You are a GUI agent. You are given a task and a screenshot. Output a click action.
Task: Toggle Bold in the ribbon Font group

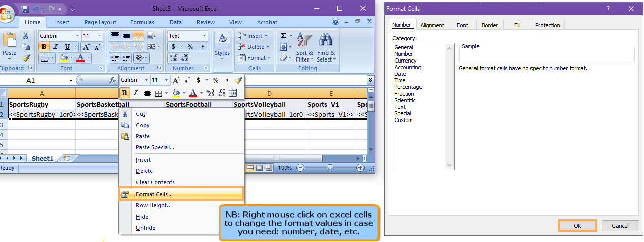tap(44, 47)
